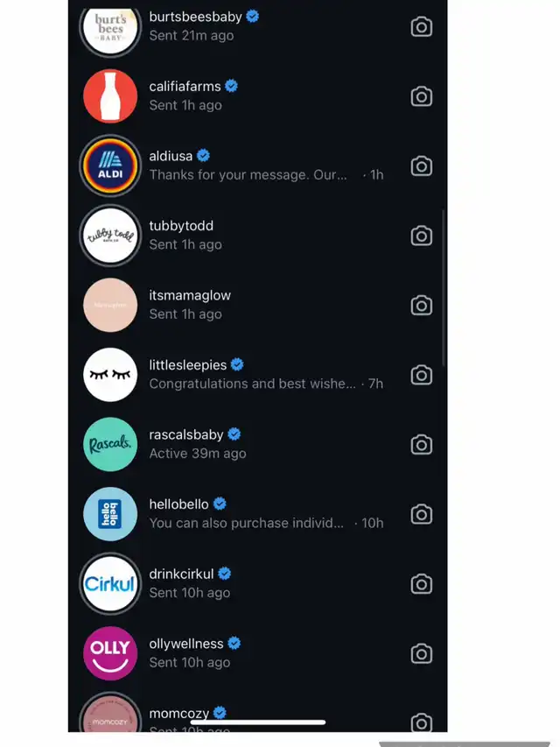The width and height of the screenshot is (560, 747).
Task: Tap camera icon in tubbytodd row
Action: [422, 236]
